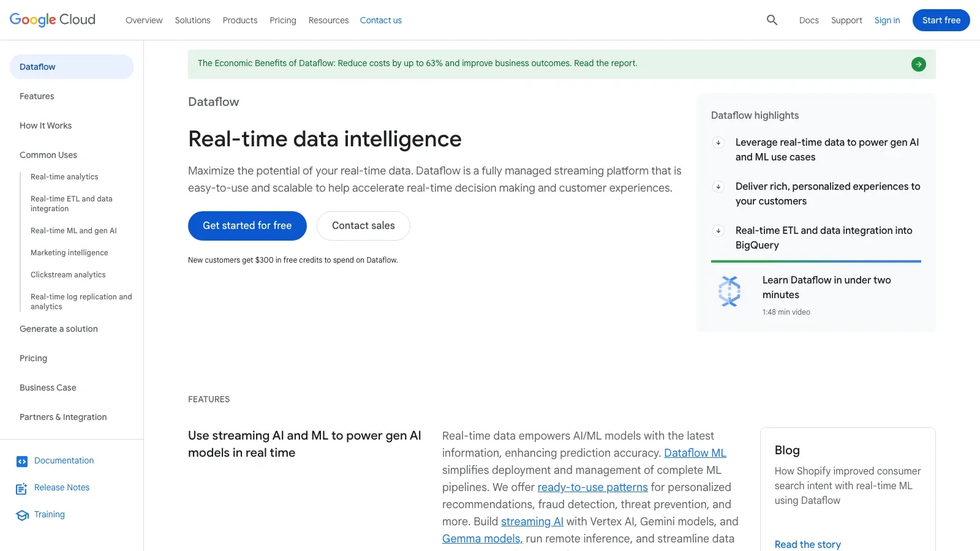This screenshot has width=980, height=551.
Task: Open the Release Notes link
Action: pos(62,487)
